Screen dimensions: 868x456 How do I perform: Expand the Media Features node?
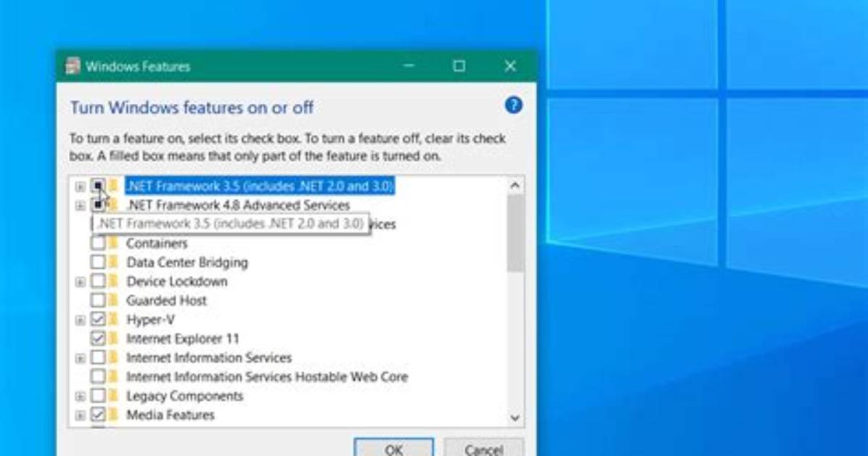(x=81, y=415)
